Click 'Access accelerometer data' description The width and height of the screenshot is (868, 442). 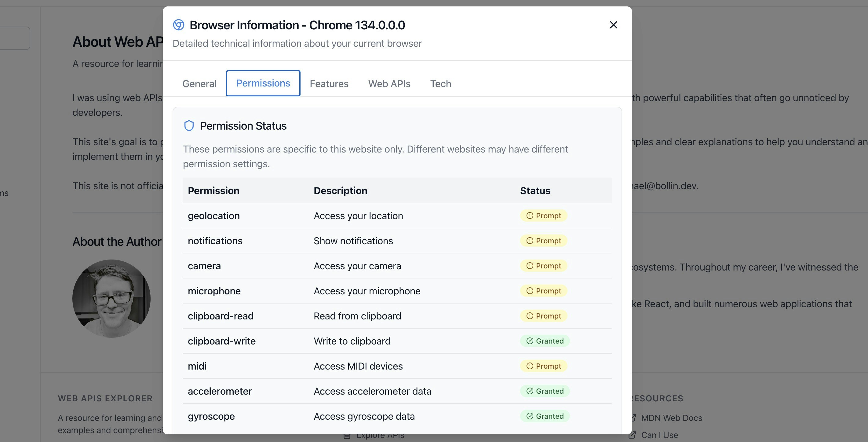pyautogui.click(x=372, y=391)
